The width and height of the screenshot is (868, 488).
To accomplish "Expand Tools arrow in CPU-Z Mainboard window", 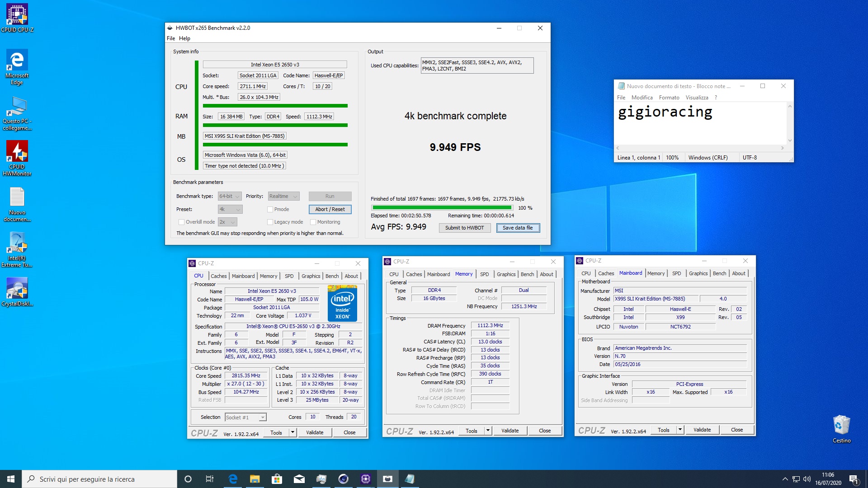I will (680, 430).
